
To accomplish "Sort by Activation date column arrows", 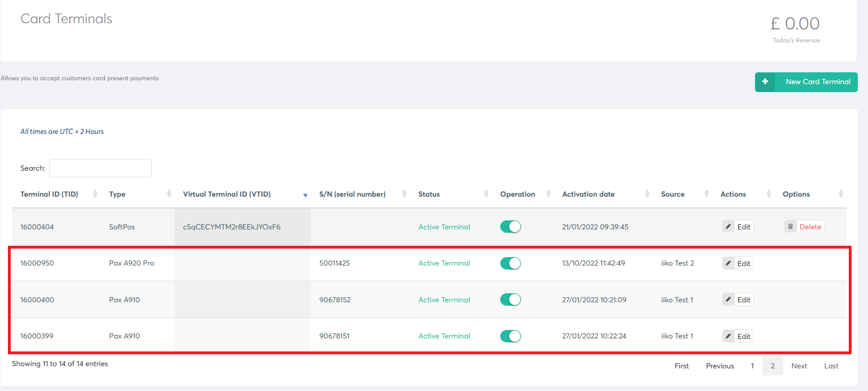I will [647, 194].
